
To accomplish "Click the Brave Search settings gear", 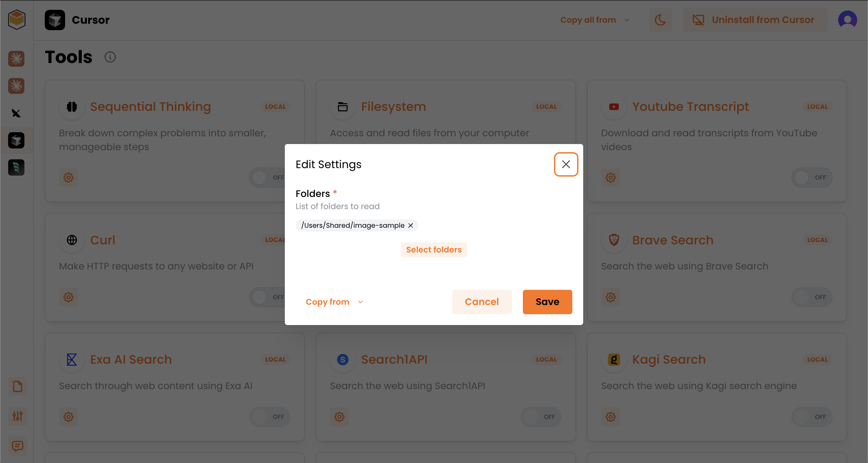I will coord(611,297).
